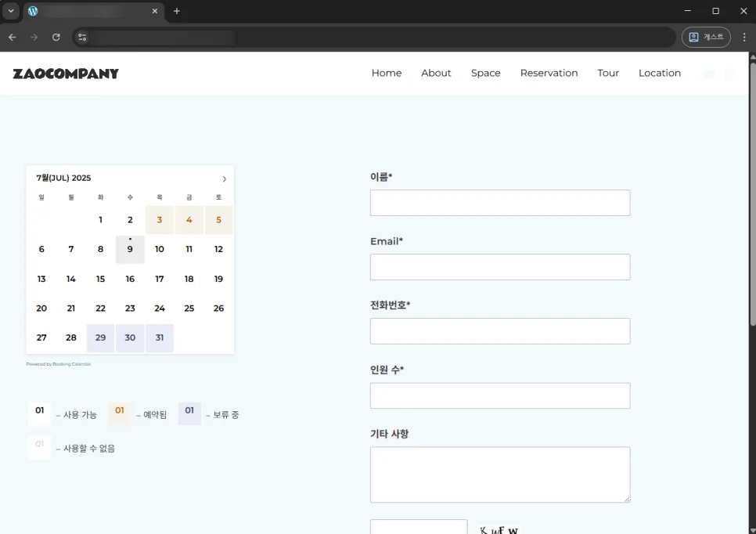Open the About menu item
The width and height of the screenshot is (756, 534).
(436, 73)
